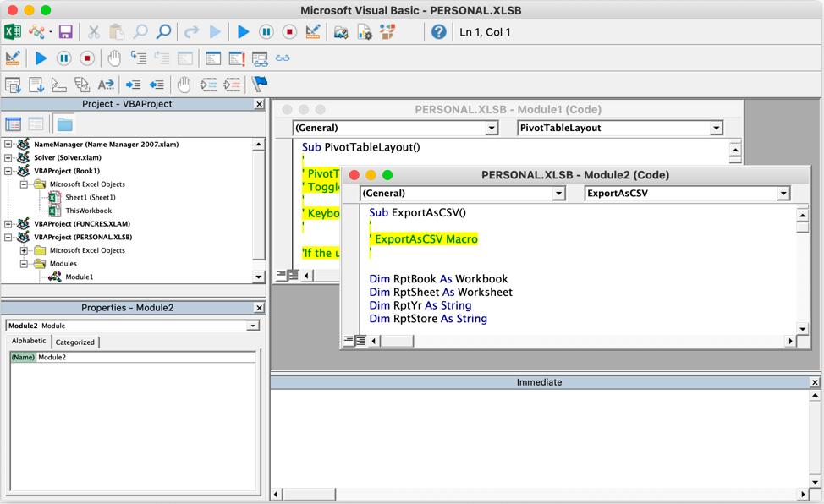Click Run Sub in the toolbar with Step Into
Viewport: 824px width, 504px height.
pos(41,58)
